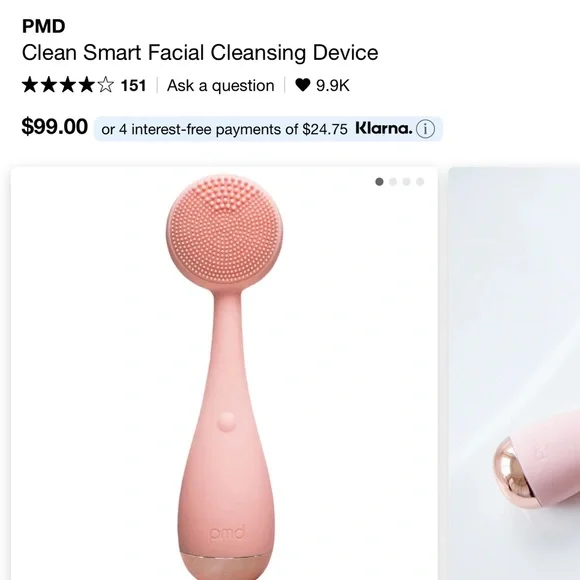Viewport: 580px width, 580px height.
Task: Click the interest-free payments Klarna banner
Action: point(268,129)
